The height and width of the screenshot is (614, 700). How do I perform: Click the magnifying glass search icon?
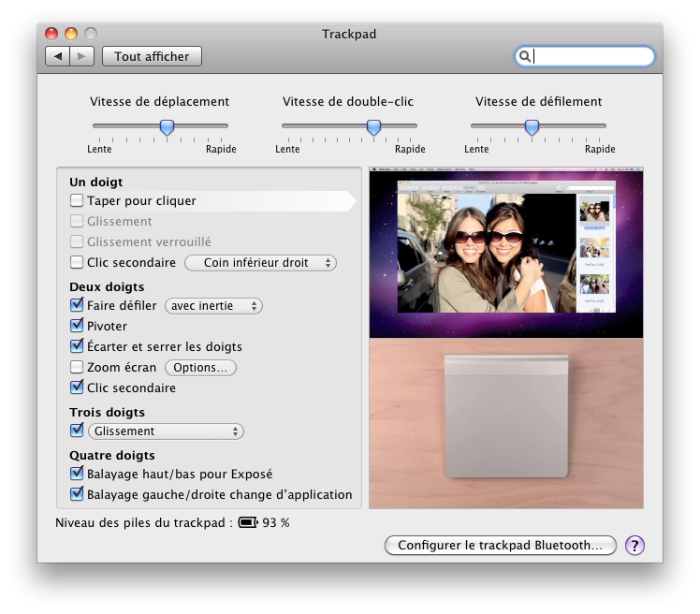point(525,56)
